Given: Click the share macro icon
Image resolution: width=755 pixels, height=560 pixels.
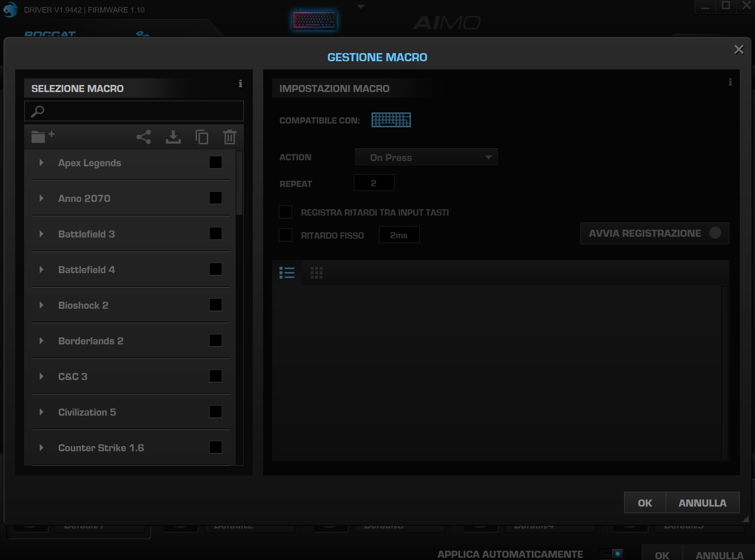Looking at the screenshot, I should (144, 137).
